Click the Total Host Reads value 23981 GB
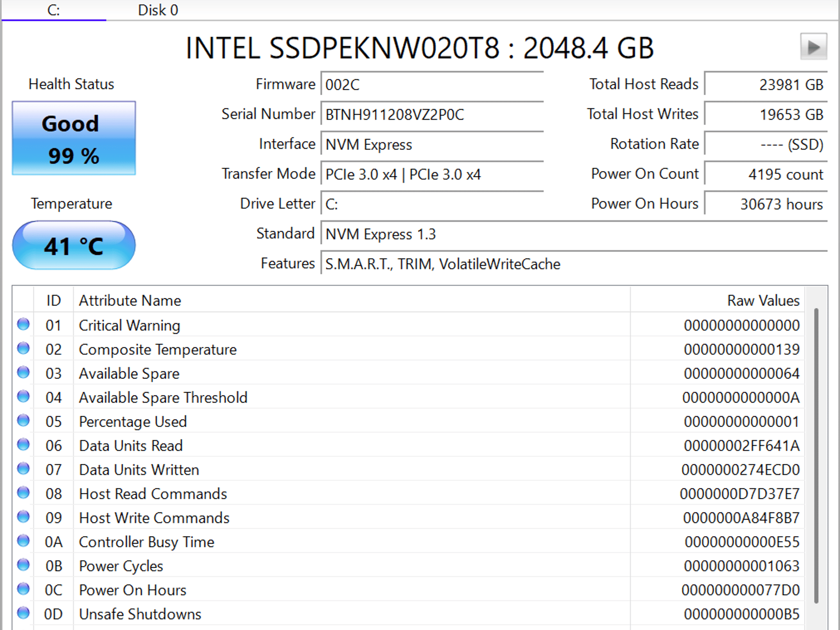 pos(766,84)
